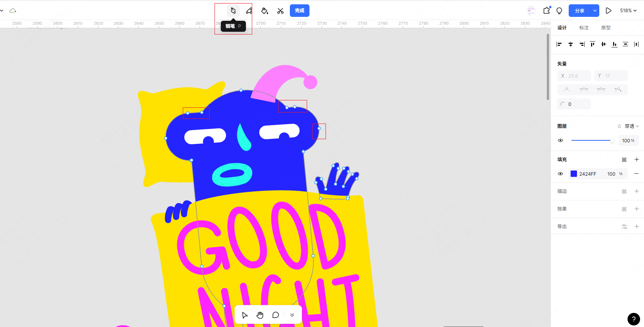
Task: Open the help question mark button
Action: click(x=634, y=319)
